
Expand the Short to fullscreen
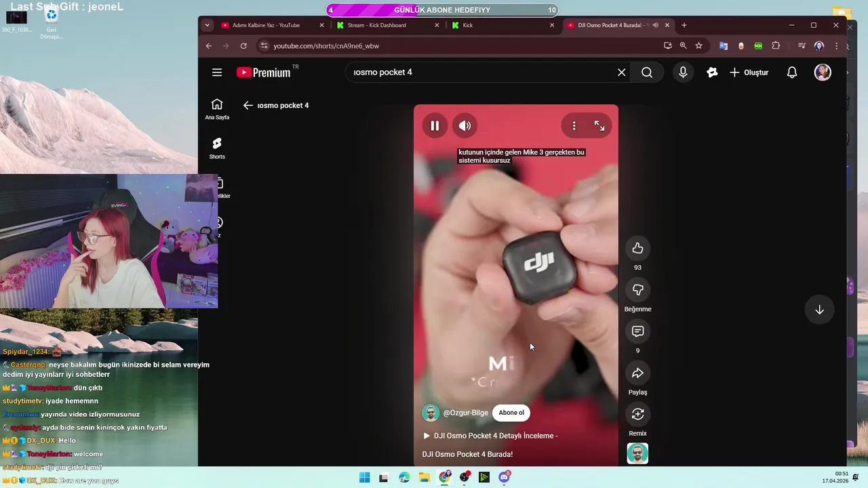click(599, 125)
